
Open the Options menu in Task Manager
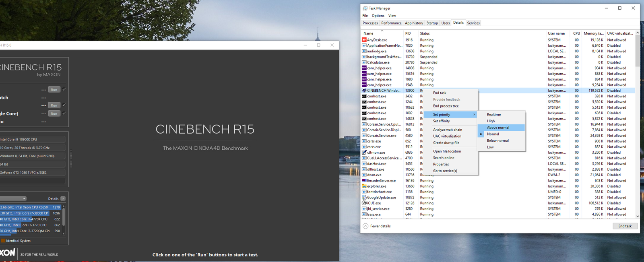pos(378,16)
